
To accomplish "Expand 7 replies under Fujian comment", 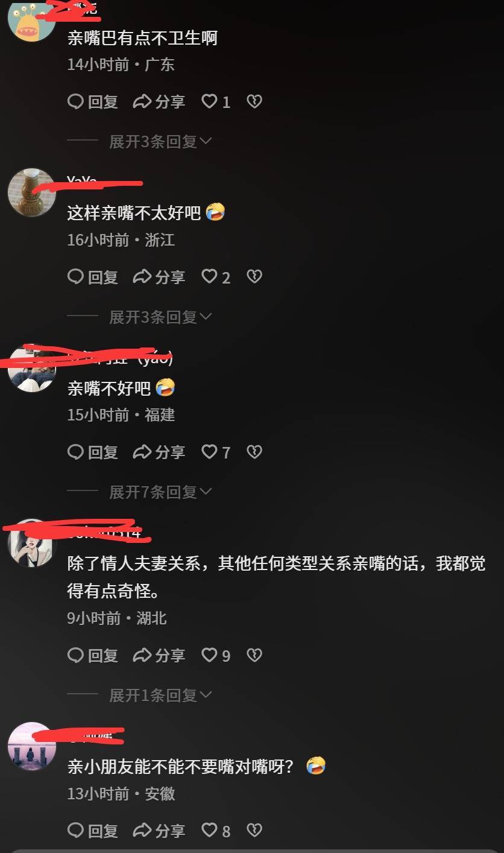I will [160, 492].
